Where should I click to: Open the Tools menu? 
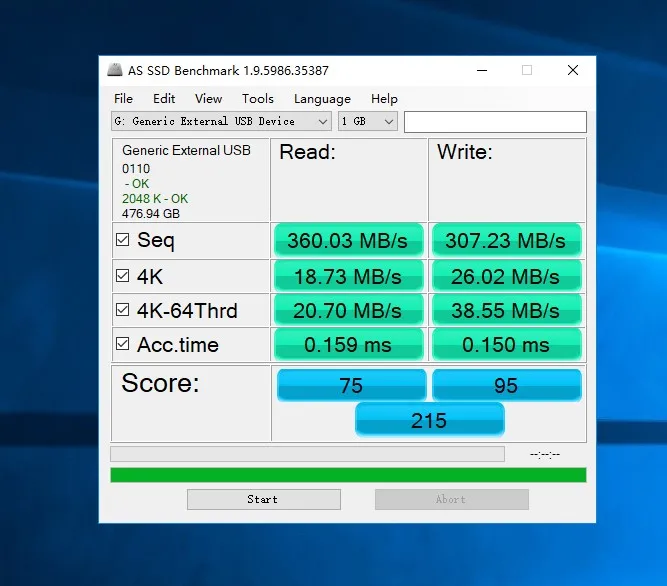pyautogui.click(x=258, y=99)
